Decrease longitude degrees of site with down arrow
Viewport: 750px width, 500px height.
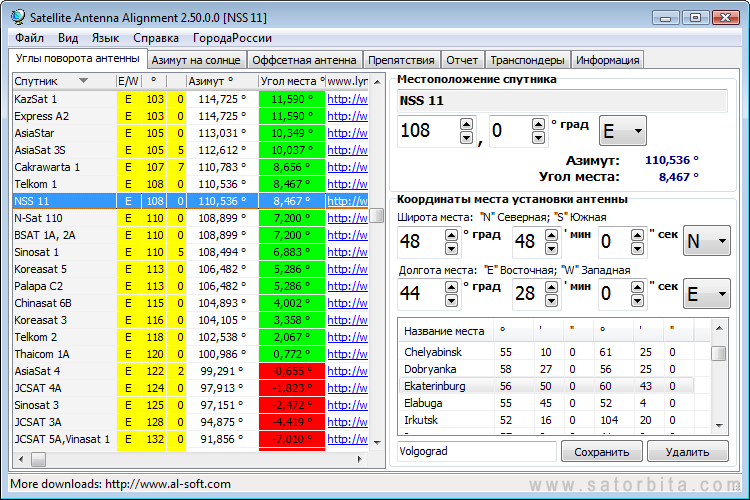[x=451, y=300]
